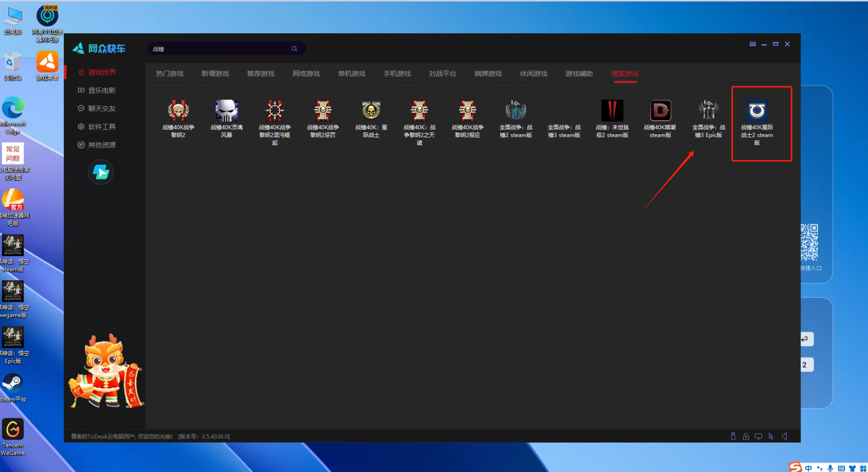Launch 战锤40K暗潮 steam版 icon

point(660,111)
